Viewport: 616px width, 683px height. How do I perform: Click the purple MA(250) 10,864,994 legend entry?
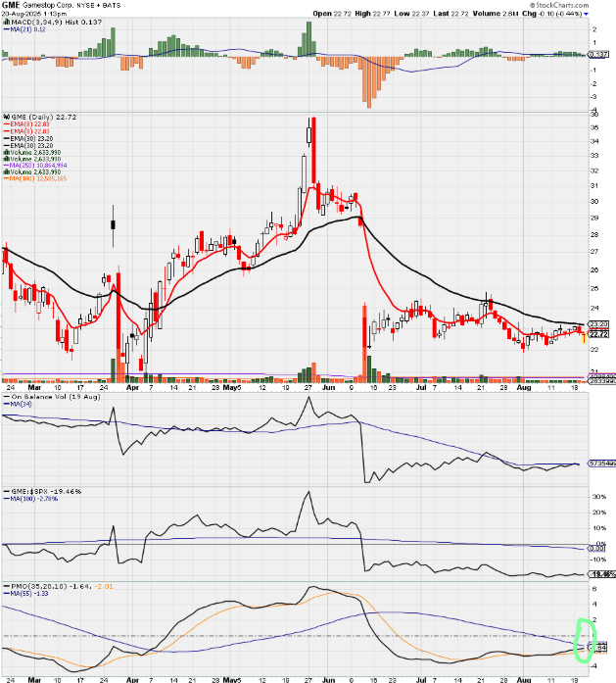coord(35,166)
